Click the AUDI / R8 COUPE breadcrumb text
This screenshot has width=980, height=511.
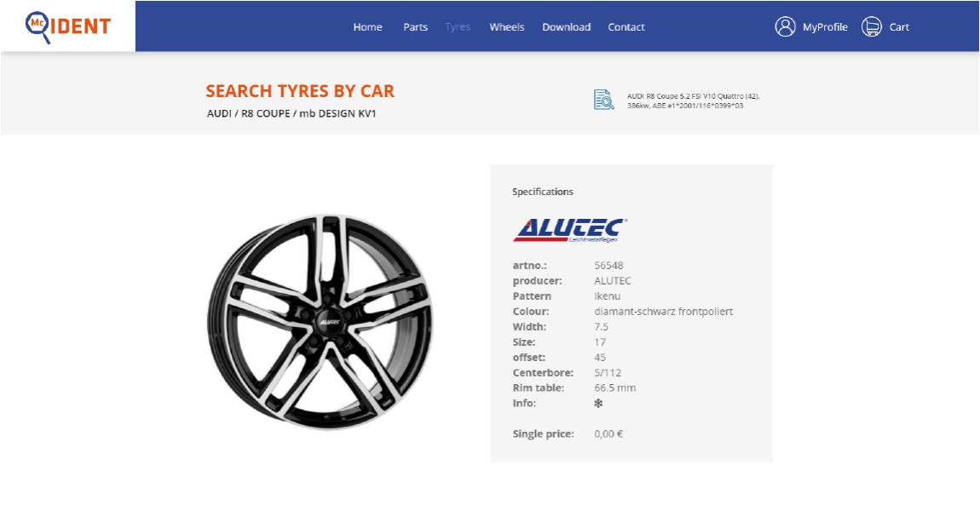pyautogui.click(x=291, y=113)
